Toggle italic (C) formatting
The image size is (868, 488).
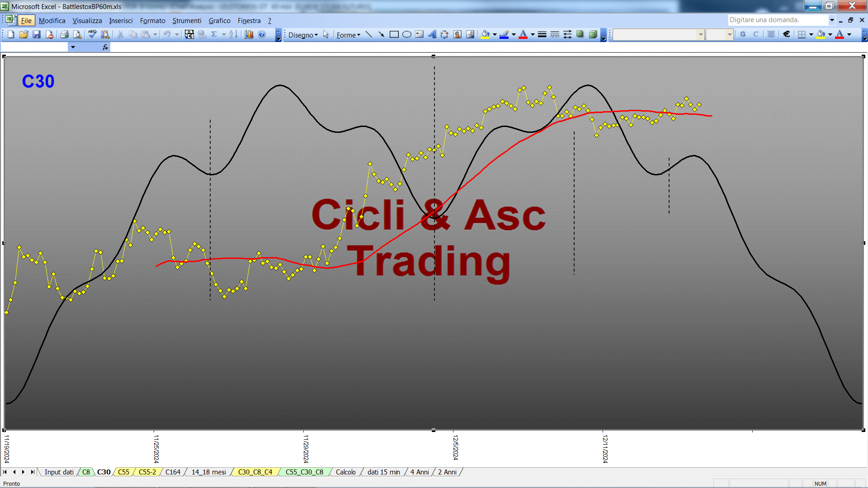pos(755,34)
